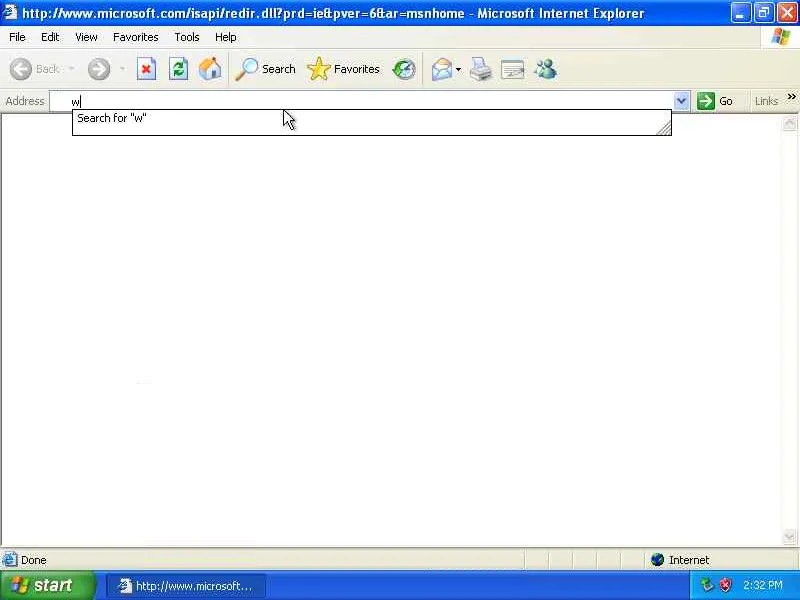The width and height of the screenshot is (800, 600).
Task: Minimize the Internet Explorer window
Action: point(740,13)
